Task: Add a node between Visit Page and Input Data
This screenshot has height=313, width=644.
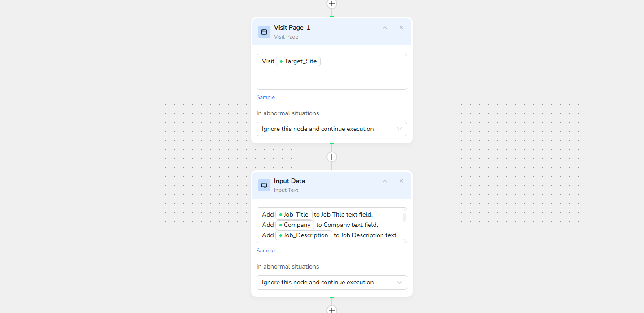Action: (332, 157)
